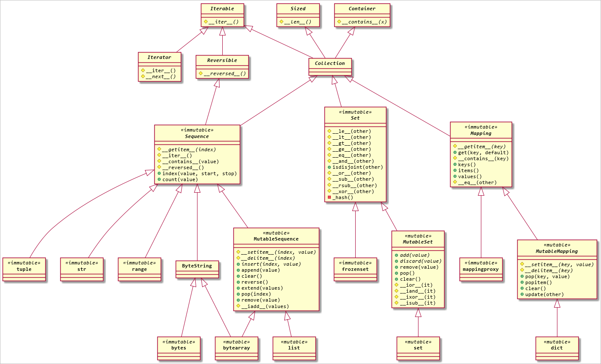This screenshot has width=601, height=364.
Task: Click the green circle beside get(key, default) in Mapping
Action: (454, 152)
